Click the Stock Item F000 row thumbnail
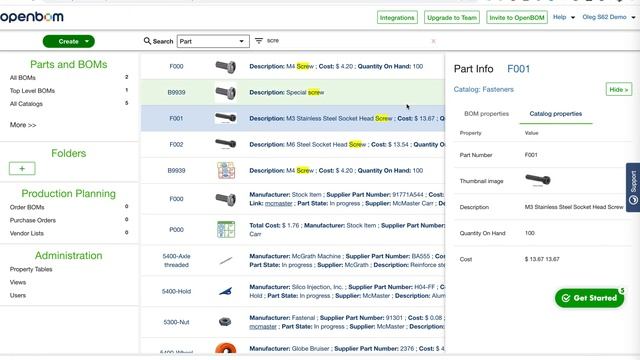 coord(226,199)
